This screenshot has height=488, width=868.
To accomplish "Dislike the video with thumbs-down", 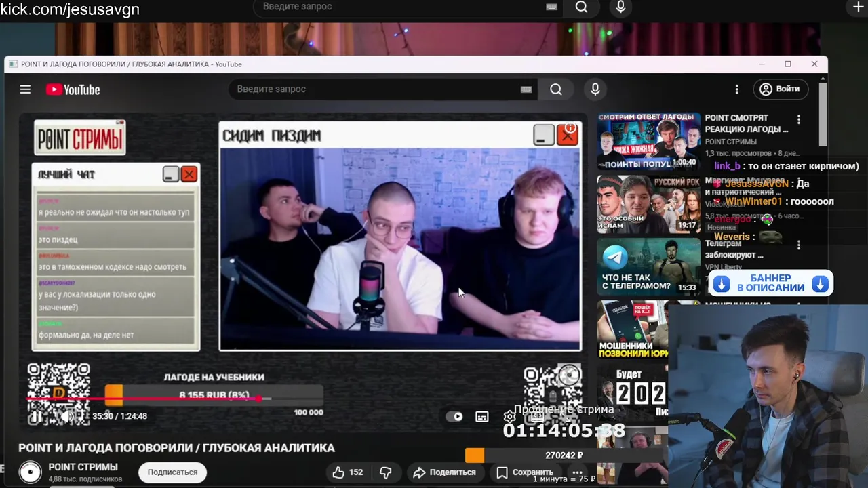I will (386, 472).
